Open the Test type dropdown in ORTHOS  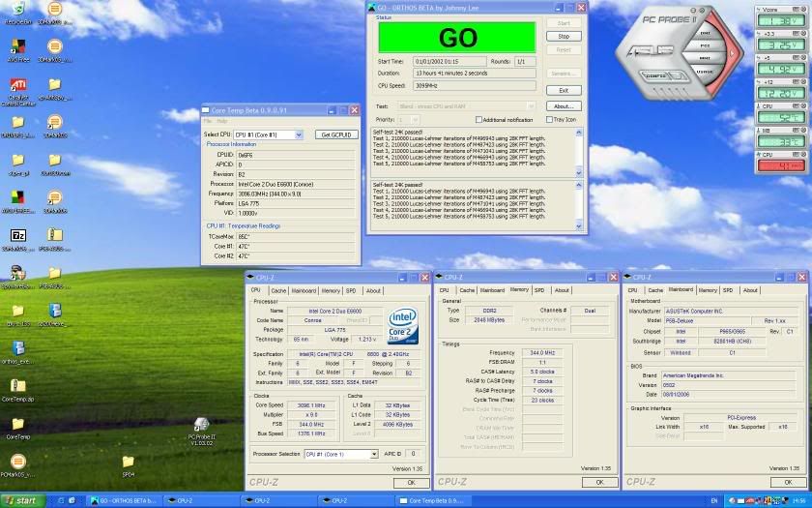[531, 106]
